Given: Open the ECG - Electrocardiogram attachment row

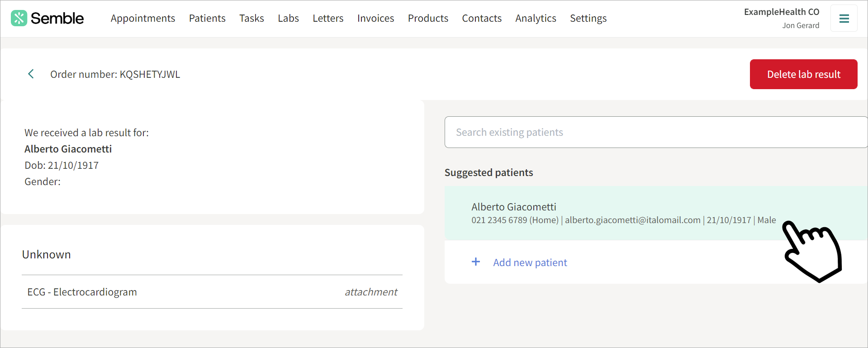Looking at the screenshot, I should 212,292.
